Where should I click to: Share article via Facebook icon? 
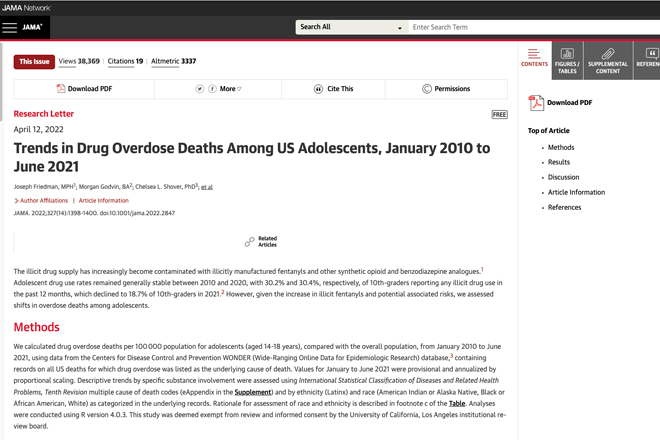(213, 89)
